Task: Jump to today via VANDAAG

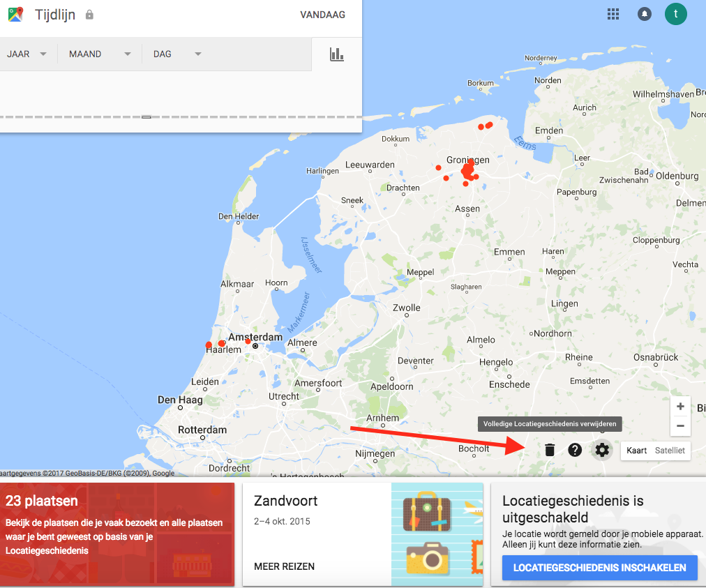Action: click(x=322, y=14)
